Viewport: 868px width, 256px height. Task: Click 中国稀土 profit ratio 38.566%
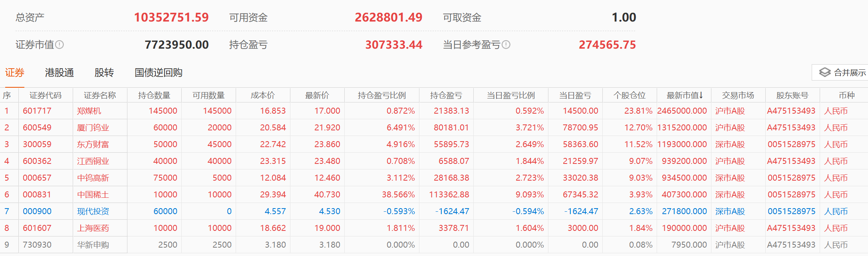tap(398, 195)
